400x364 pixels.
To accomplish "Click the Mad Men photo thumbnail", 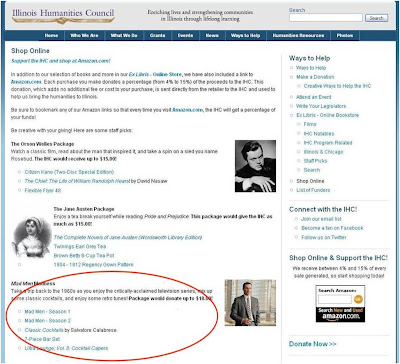I will (x=250, y=303).
